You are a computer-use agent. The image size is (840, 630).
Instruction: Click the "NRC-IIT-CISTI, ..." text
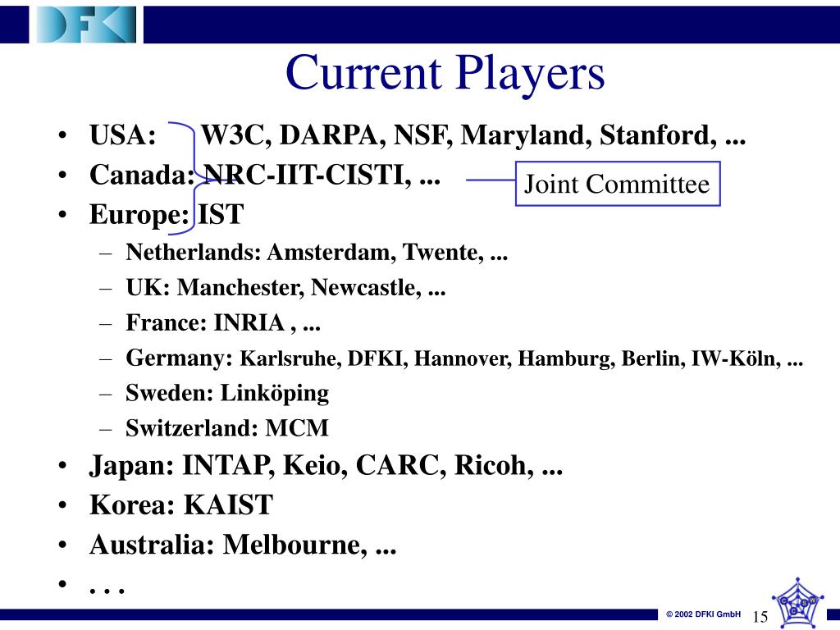[322, 175]
